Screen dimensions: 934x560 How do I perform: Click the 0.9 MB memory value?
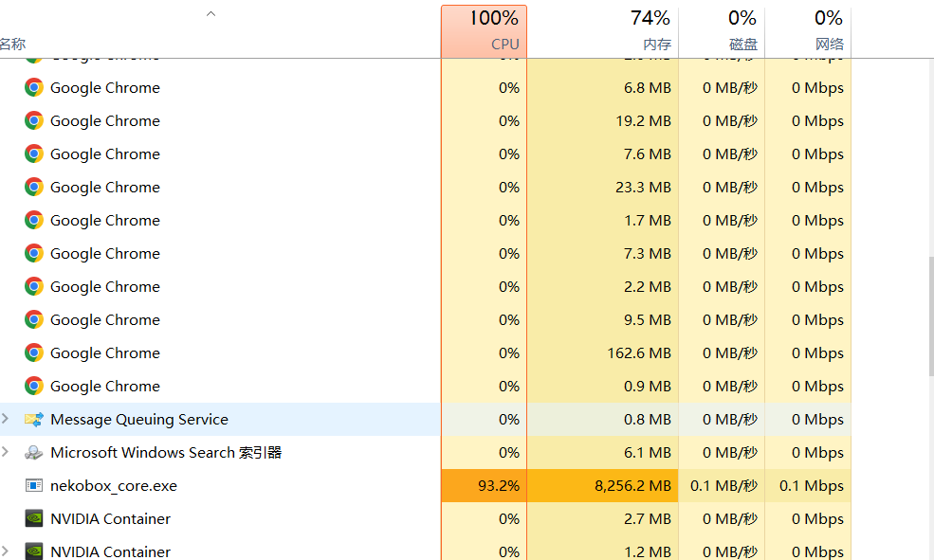click(x=648, y=387)
